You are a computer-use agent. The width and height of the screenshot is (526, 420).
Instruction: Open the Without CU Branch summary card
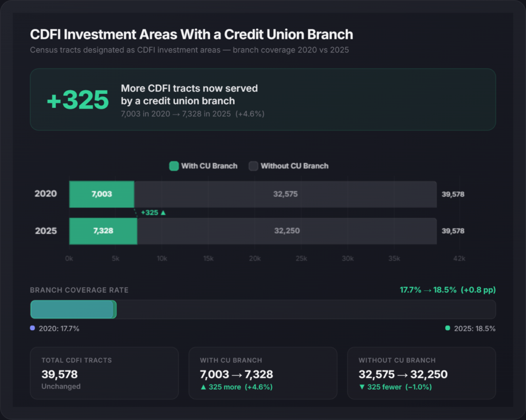[421, 373]
